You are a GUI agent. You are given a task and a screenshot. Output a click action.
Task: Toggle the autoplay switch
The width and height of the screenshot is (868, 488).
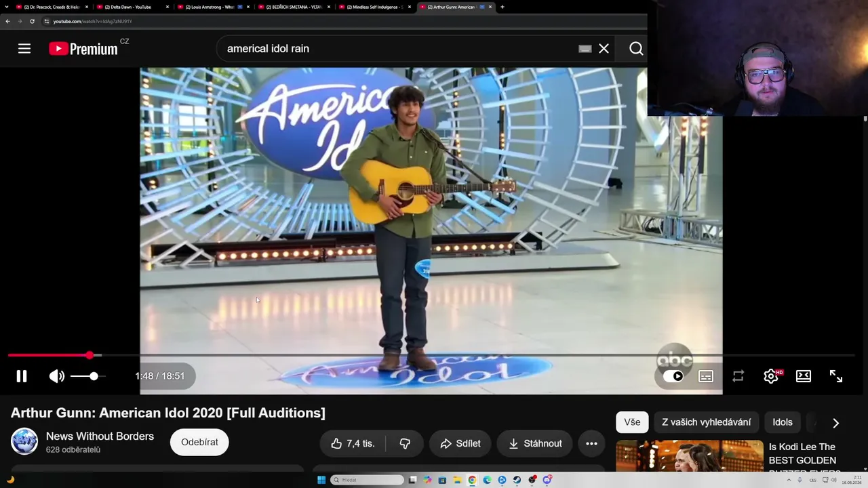tap(673, 376)
